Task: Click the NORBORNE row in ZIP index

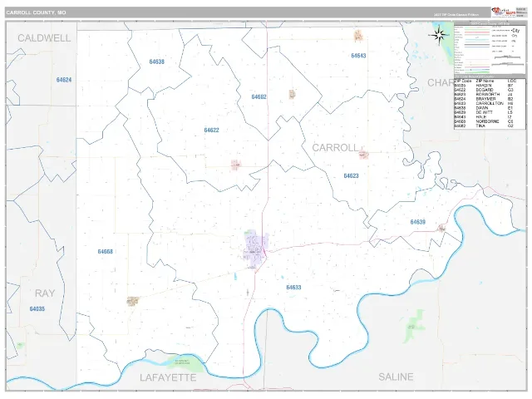Action: (x=485, y=121)
